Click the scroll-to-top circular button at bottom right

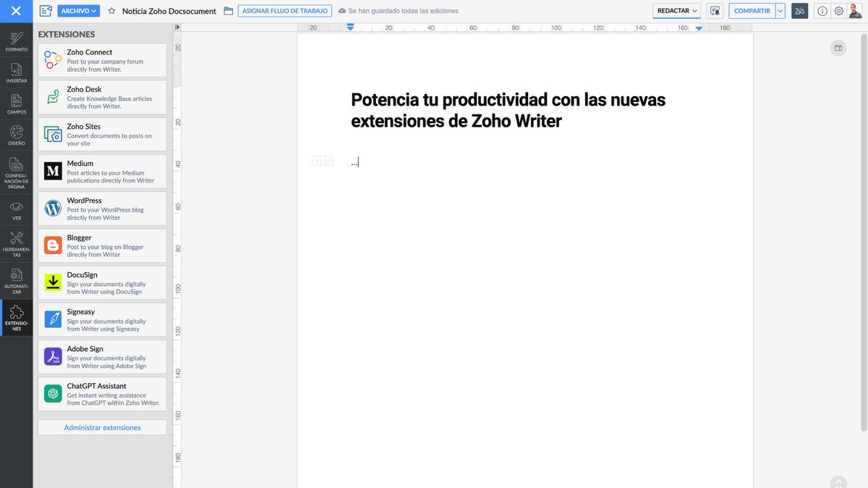point(838,482)
